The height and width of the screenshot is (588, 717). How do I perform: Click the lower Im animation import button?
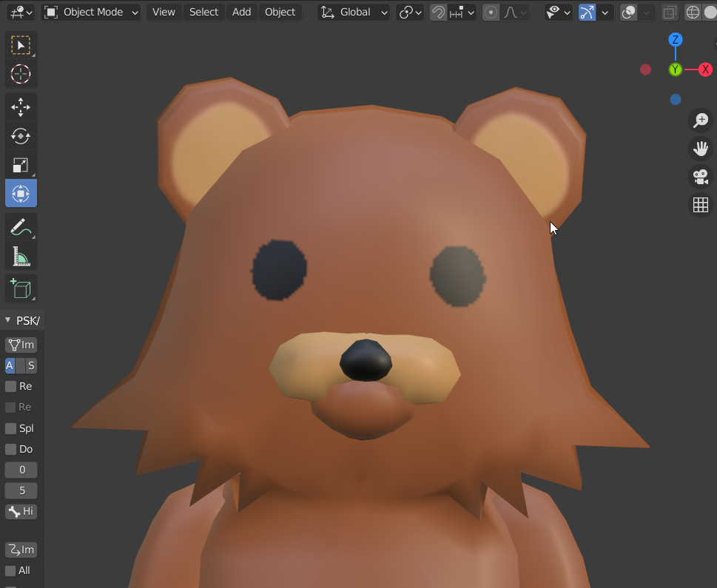21,550
